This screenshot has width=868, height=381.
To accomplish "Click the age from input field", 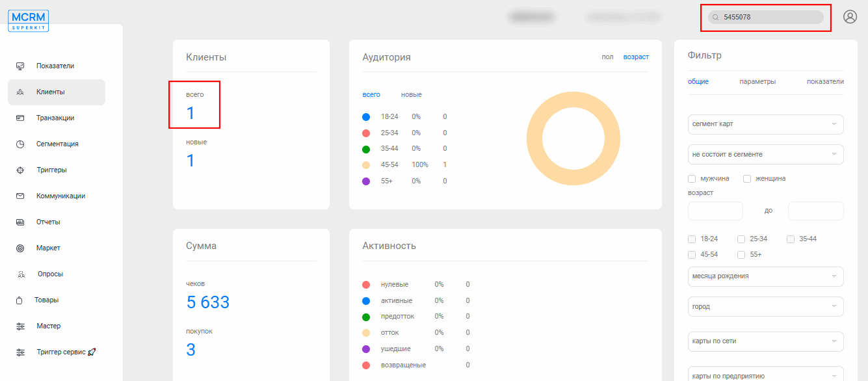I will coord(715,211).
